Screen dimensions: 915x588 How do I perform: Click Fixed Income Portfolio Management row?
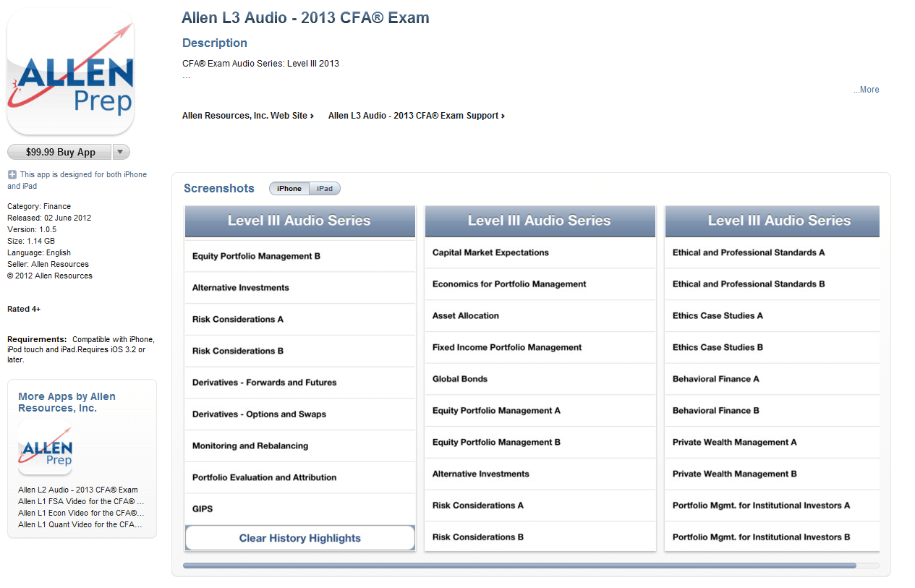[540, 348]
